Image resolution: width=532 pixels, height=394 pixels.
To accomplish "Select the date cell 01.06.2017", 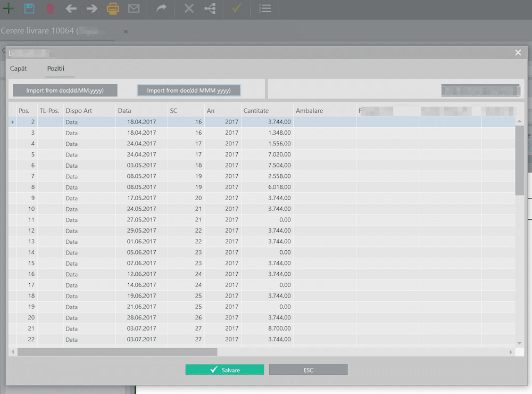I will 142,242.
